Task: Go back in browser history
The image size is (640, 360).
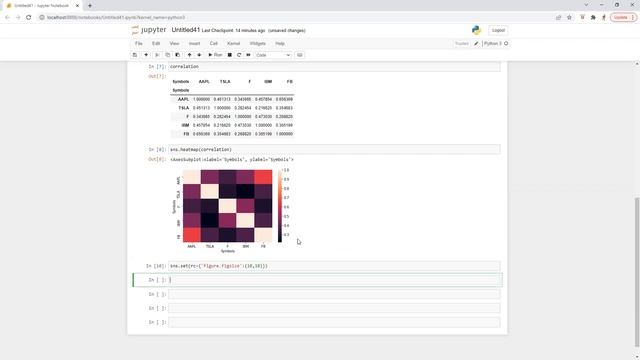Action: [x=7, y=18]
